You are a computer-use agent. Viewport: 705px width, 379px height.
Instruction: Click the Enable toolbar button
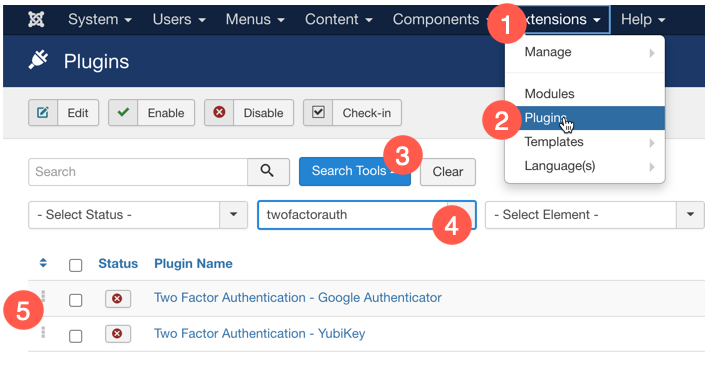pyautogui.click(x=152, y=112)
